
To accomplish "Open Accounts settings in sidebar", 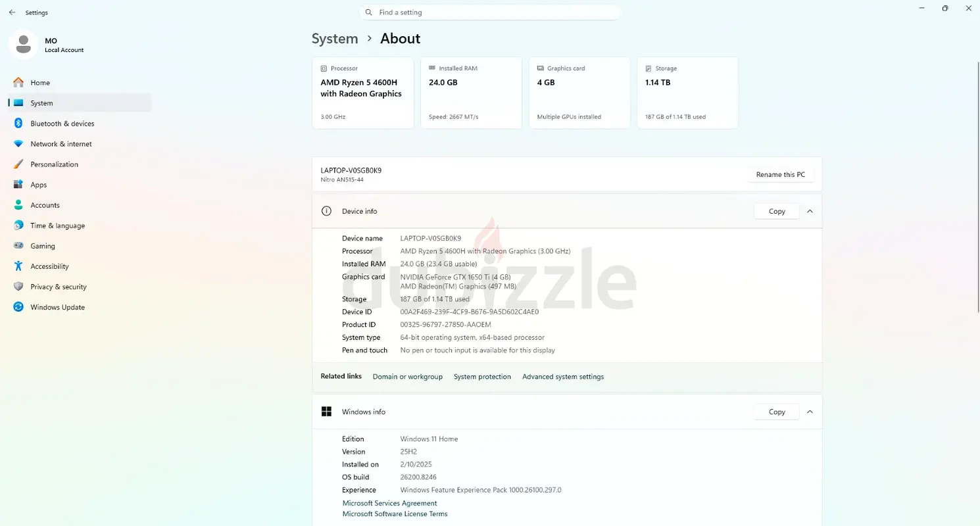I will 80,205.
